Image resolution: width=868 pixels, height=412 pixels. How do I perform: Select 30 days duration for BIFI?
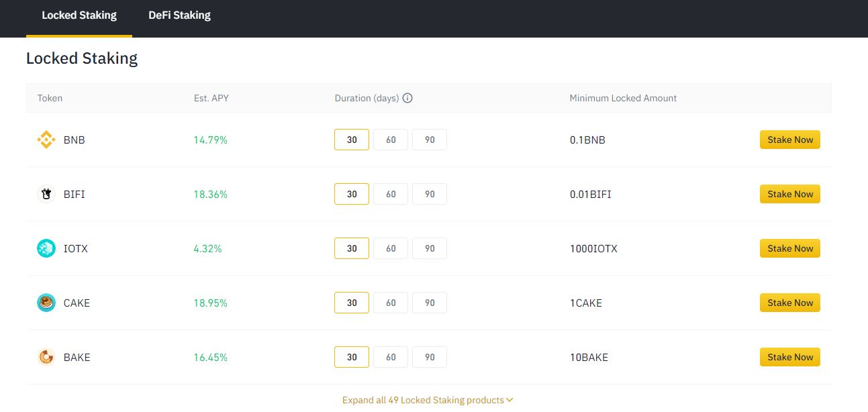(x=352, y=194)
